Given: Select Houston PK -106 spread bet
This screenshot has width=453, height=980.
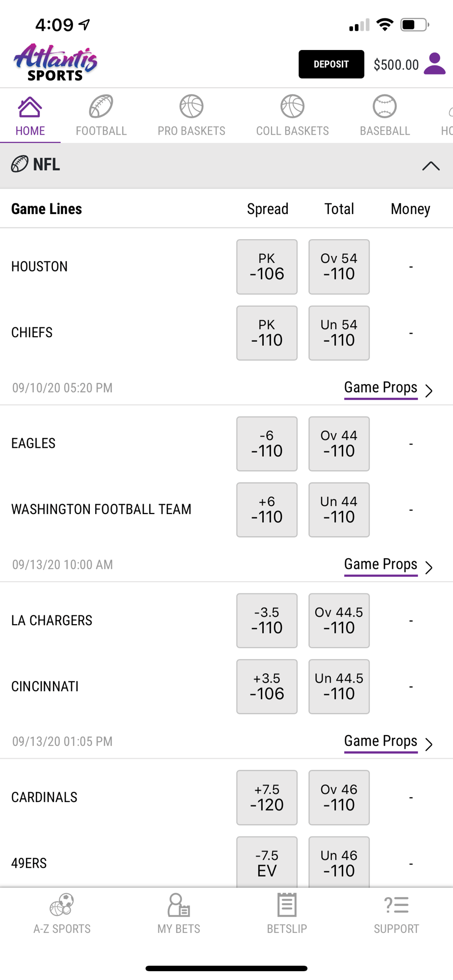Looking at the screenshot, I should (x=267, y=267).
